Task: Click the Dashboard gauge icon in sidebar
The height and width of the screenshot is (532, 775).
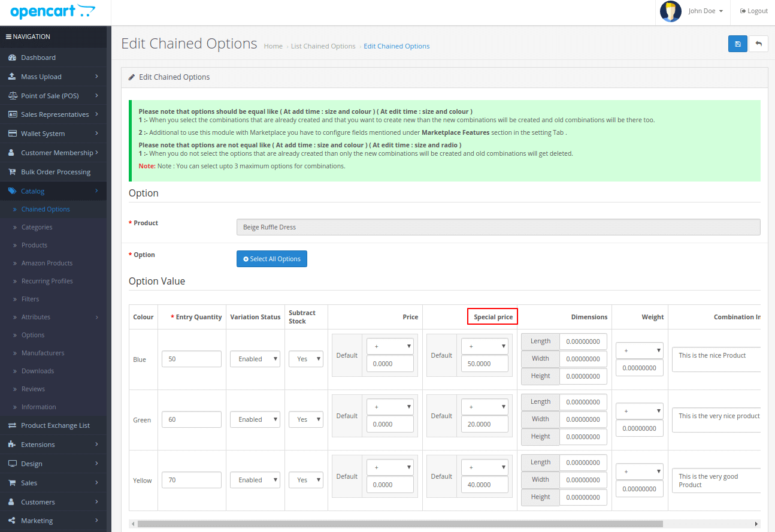Action: coord(12,58)
